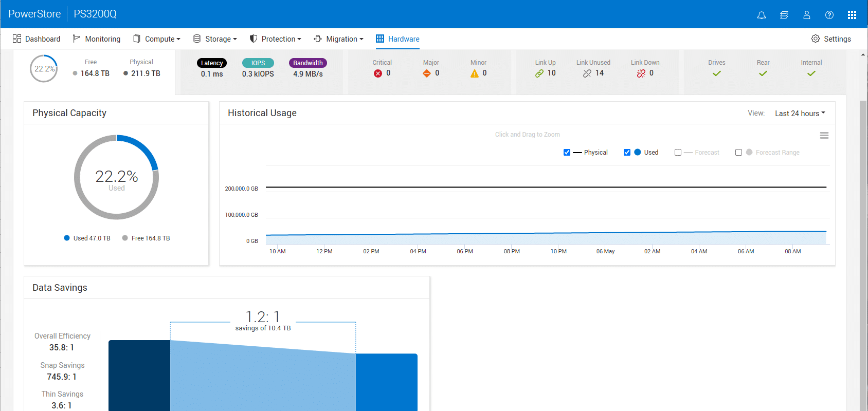
Task: Open the Last 24 hours view dropdown
Action: tap(800, 114)
